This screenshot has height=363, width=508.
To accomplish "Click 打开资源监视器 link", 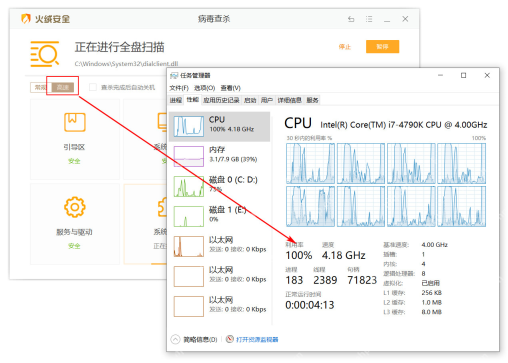I will coord(257,340).
